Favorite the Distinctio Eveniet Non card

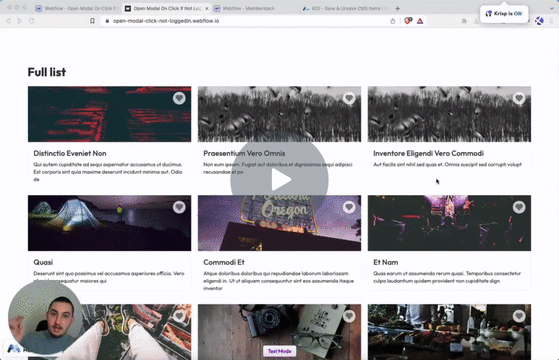click(x=179, y=98)
